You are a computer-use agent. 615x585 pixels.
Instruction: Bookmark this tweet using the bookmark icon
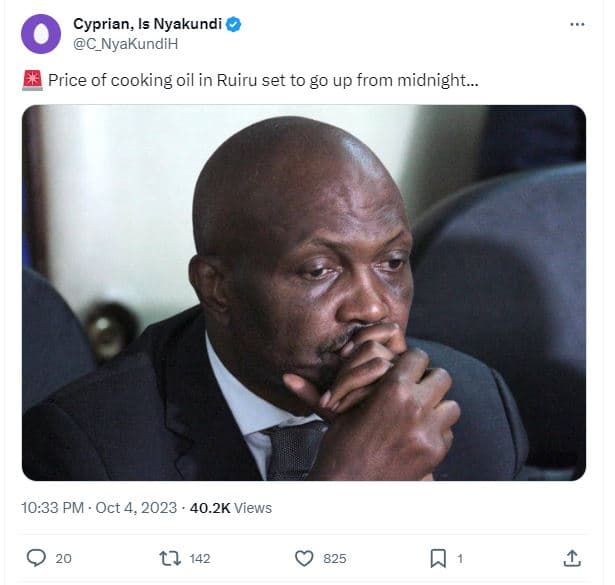(437, 558)
